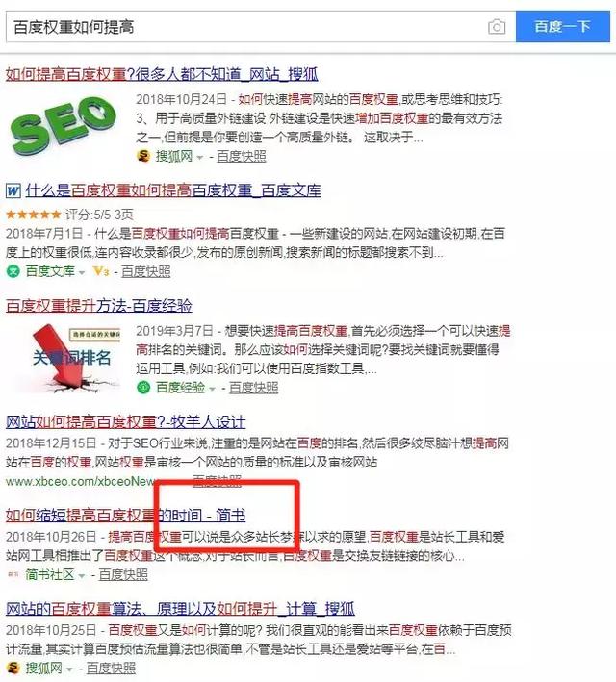616x682 pixels.
Task: Expand the dropdown arrow next to first 搜狐网
Action: click(200, 157)
